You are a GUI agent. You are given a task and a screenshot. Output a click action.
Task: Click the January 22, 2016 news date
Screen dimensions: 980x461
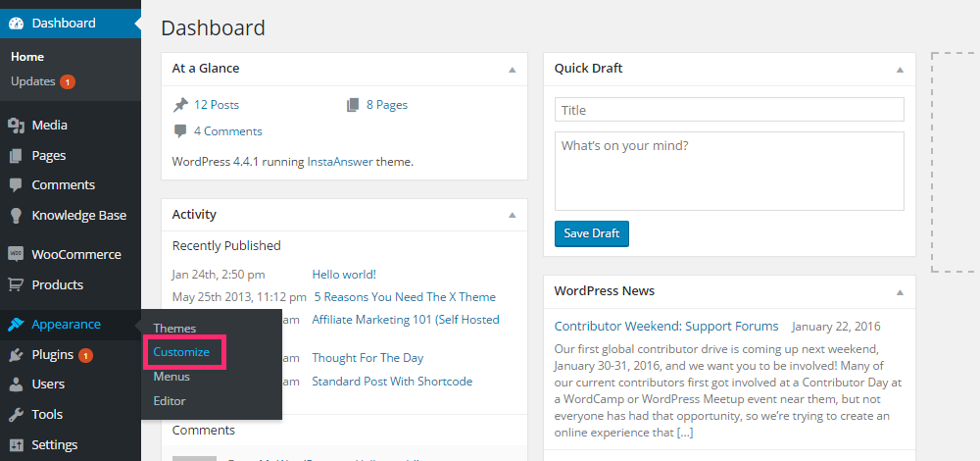tap(836, 327)
